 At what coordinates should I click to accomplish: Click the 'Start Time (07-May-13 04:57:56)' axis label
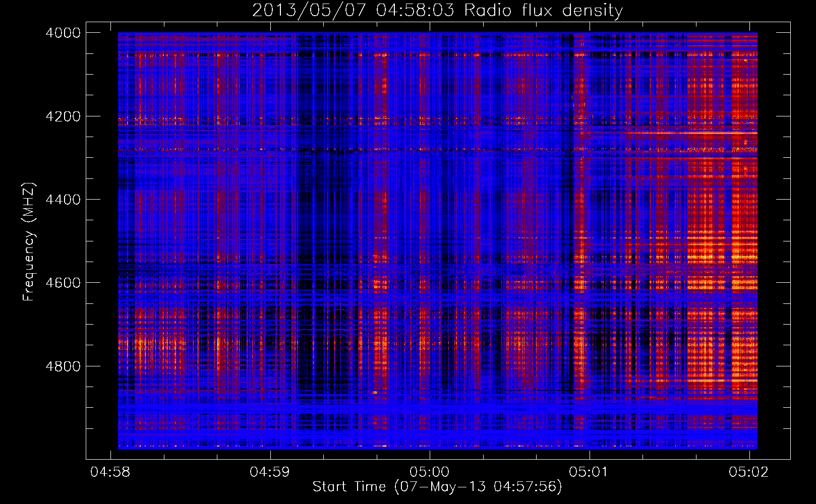pyautogui.click(x=437, y=487)
